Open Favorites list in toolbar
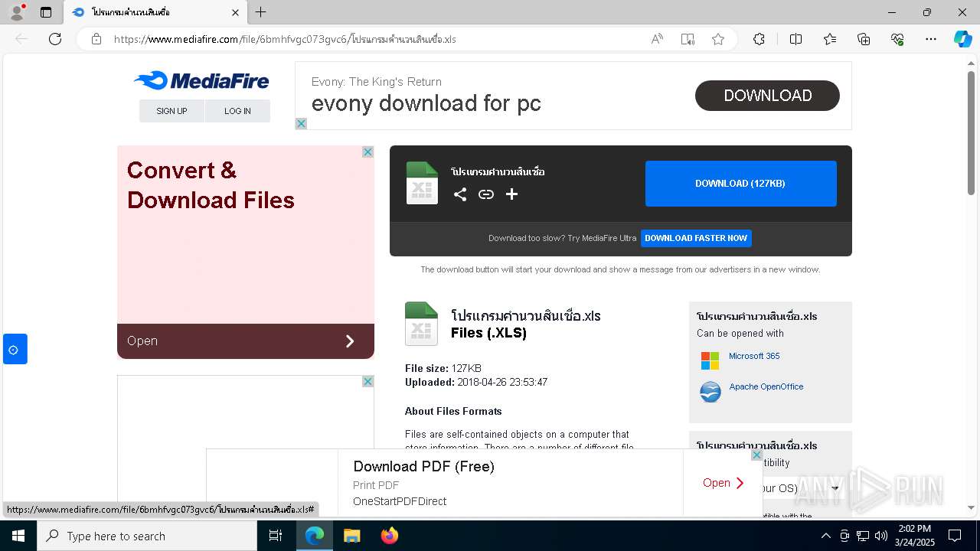 coord(830,39)
